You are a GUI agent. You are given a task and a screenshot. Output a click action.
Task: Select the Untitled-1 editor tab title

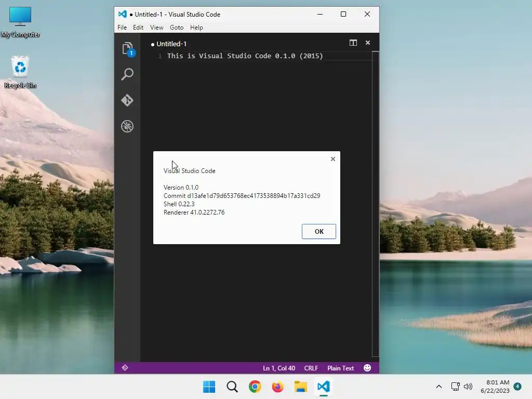click(x=171, y=44)
